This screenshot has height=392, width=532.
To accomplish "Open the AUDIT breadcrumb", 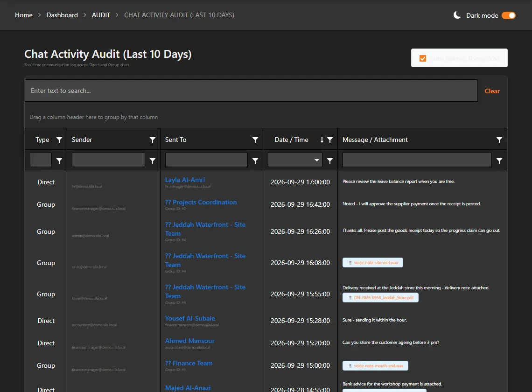I will (x=101, y=15).
